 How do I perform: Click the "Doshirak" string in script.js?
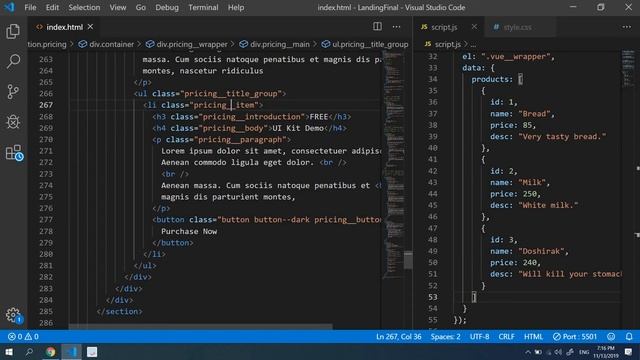542,251
